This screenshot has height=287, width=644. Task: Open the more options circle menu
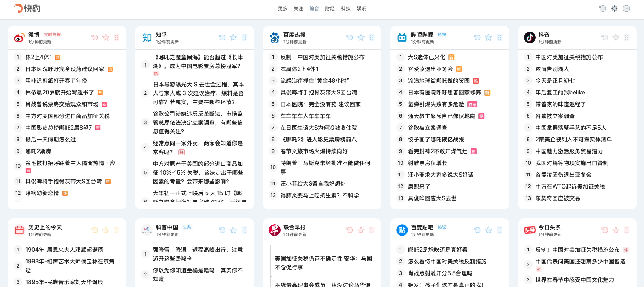pos(626,8)
